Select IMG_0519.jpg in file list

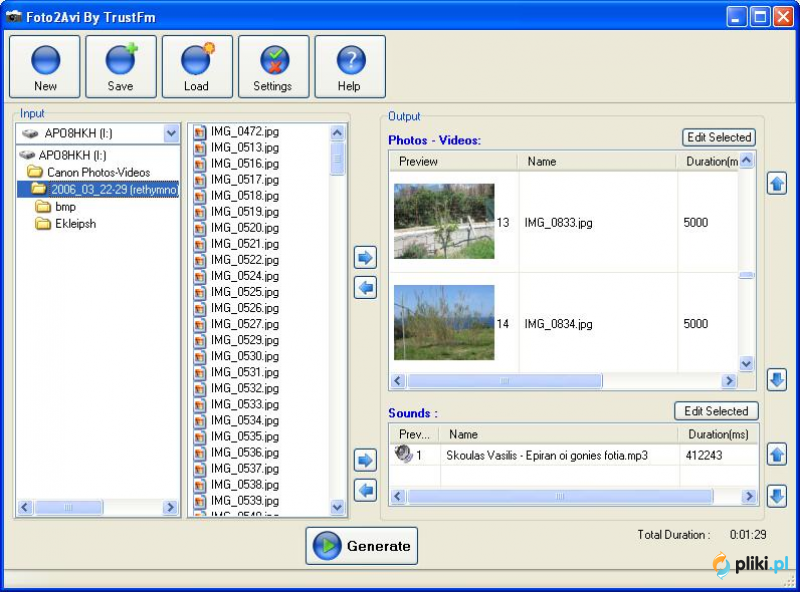pyautogui.click(x=245, y=212)
